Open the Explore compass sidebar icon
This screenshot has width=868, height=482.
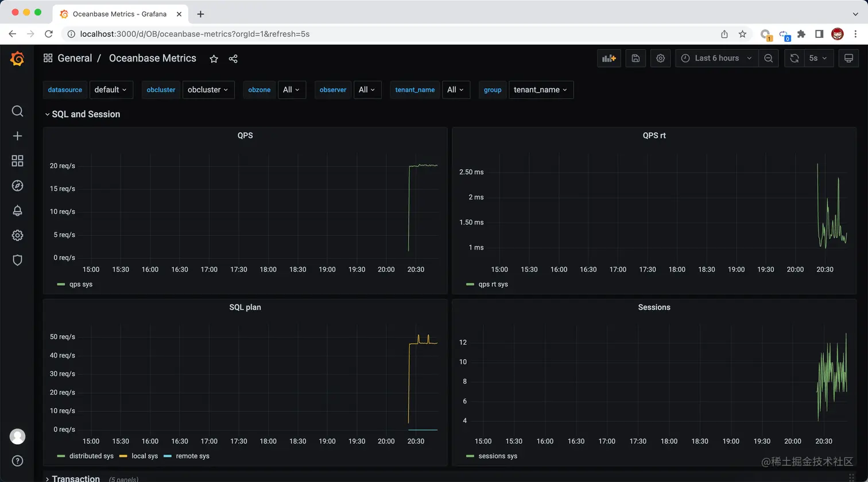point(17,185)
